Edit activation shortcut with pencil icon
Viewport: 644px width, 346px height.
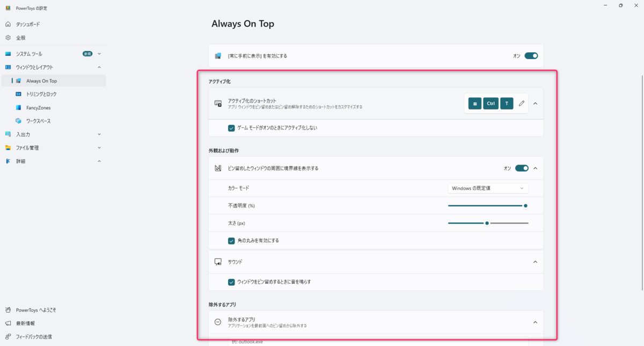point(522,104)
